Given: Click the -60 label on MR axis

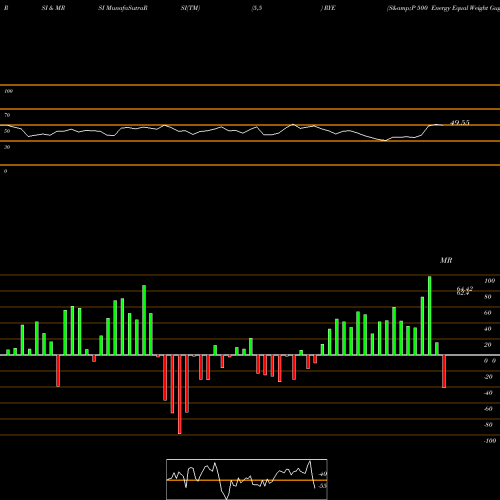Looking at the screenshot, I should click(488, 409).
